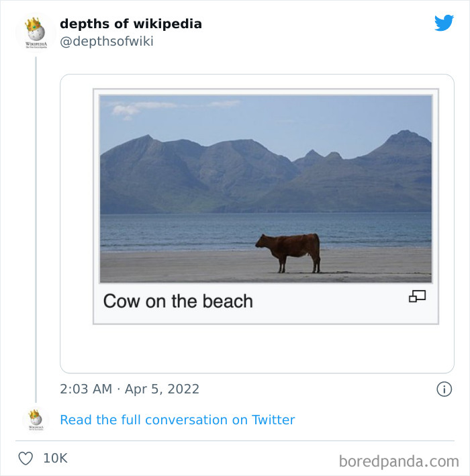Open the @depthsofwiki handle
This screenshot has height=476, width=470.
106,42
